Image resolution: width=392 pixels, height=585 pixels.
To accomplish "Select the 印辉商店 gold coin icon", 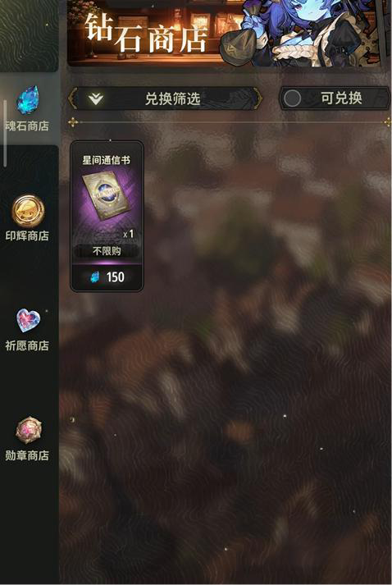I will click(x=28, y=211).
